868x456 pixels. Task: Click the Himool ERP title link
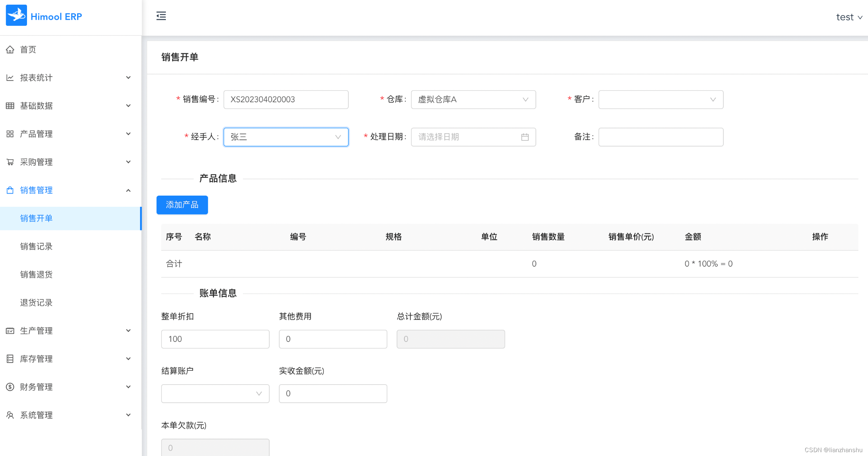pyautogui.click(x=56, y=17)
